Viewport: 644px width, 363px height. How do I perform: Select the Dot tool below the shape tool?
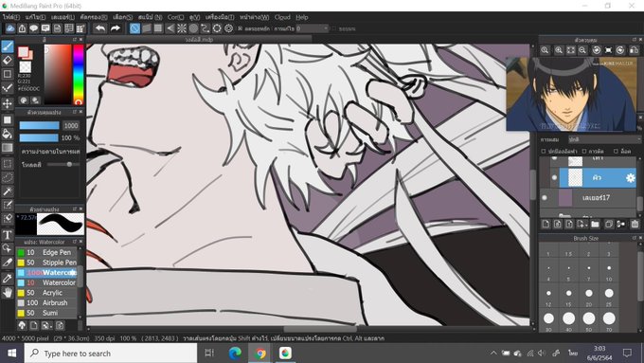8,88
